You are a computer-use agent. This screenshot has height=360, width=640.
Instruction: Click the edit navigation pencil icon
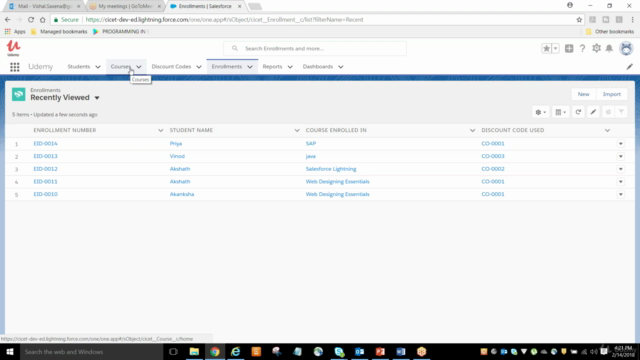629,67
